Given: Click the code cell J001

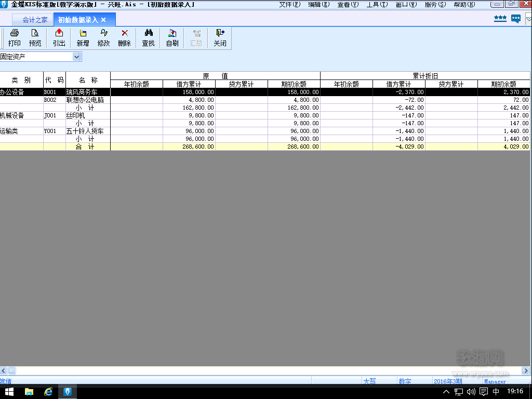Looking at the screenshot, I should coord(55,115).
